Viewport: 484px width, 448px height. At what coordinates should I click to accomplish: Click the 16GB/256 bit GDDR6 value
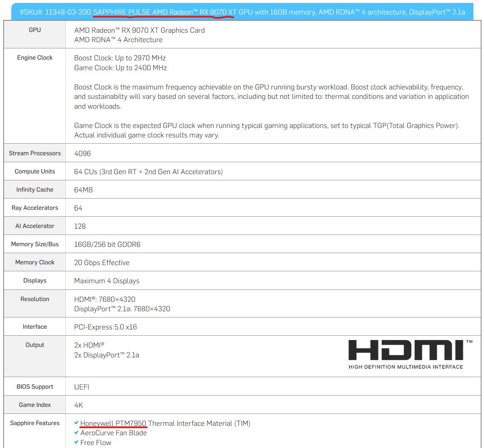[107, 244]
